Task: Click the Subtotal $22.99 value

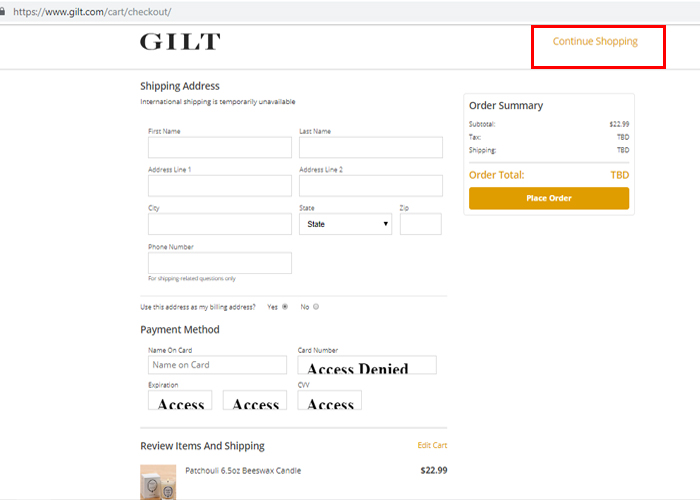Action: (619, 124)
